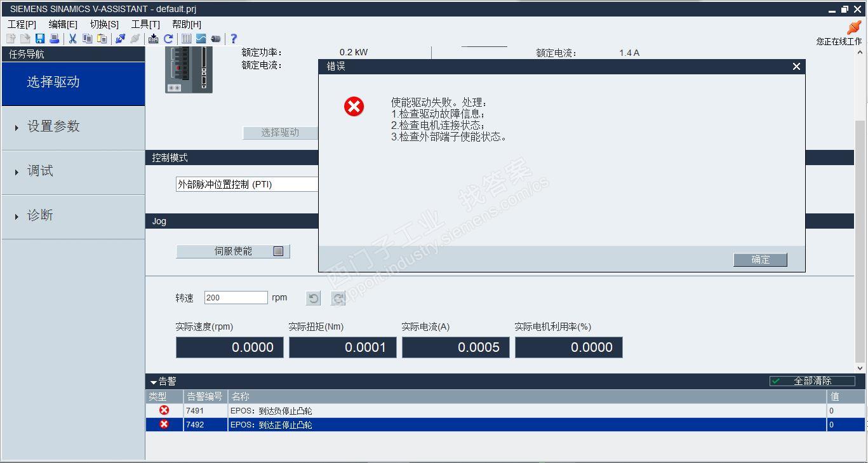The width and height of the screenshot is (868, 463).
Task: Toggle the 伺服使能 servo enable button
Action: (x=233, y=252)
